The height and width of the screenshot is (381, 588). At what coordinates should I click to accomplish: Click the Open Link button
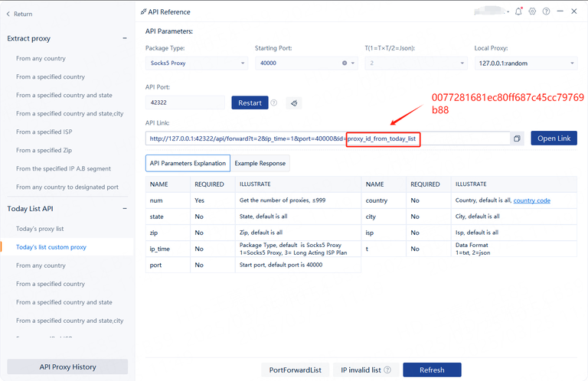[554, 138]
